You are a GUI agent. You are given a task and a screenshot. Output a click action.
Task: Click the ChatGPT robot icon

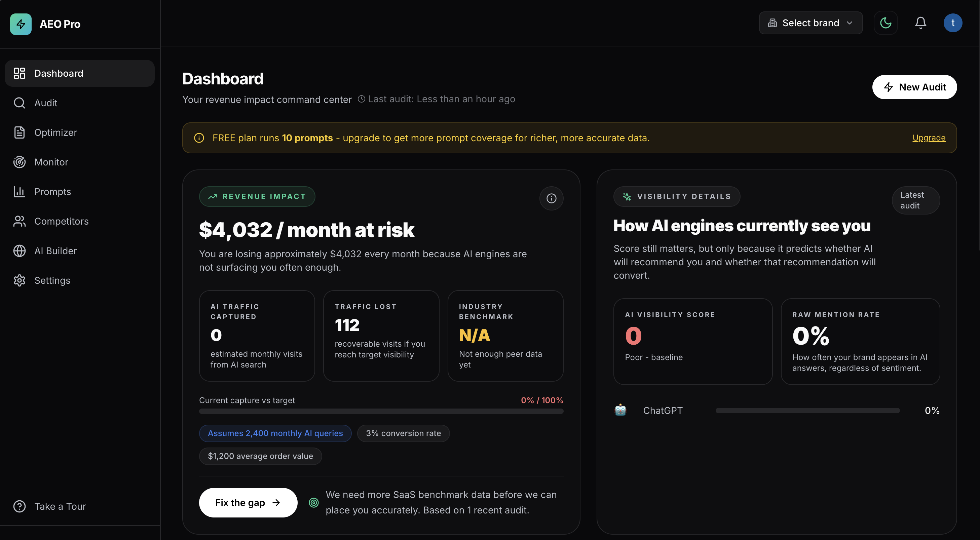click(x=620, y=410)
